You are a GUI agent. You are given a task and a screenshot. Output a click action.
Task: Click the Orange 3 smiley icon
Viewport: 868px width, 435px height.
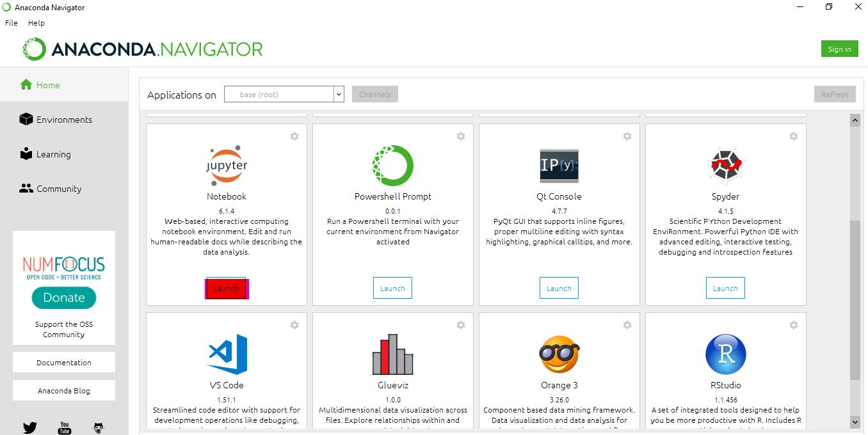coord(559,354)
